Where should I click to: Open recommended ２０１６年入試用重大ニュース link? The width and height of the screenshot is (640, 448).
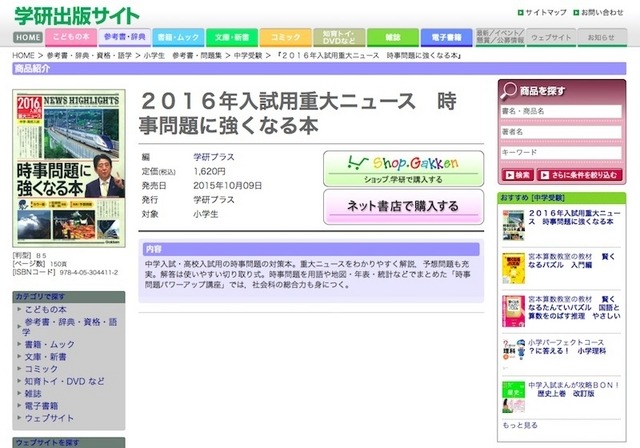pyautogui.click(x=574, y=217)
